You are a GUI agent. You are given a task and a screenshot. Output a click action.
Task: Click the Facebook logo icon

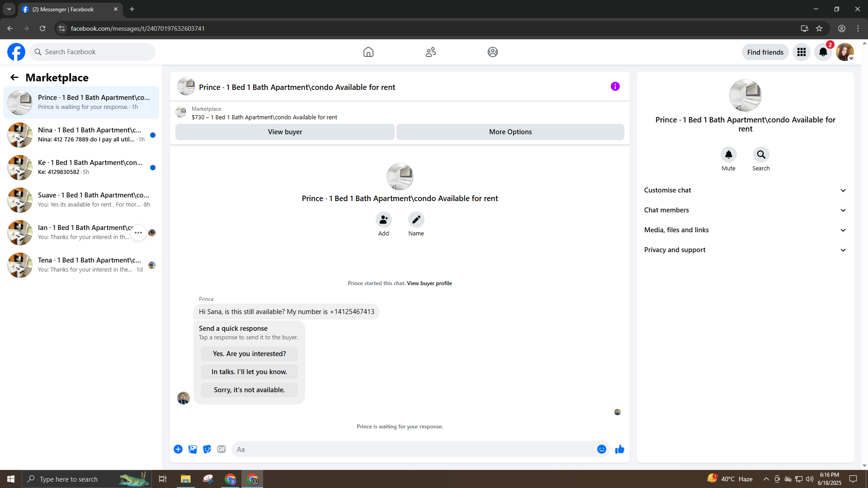click(16, 52)
